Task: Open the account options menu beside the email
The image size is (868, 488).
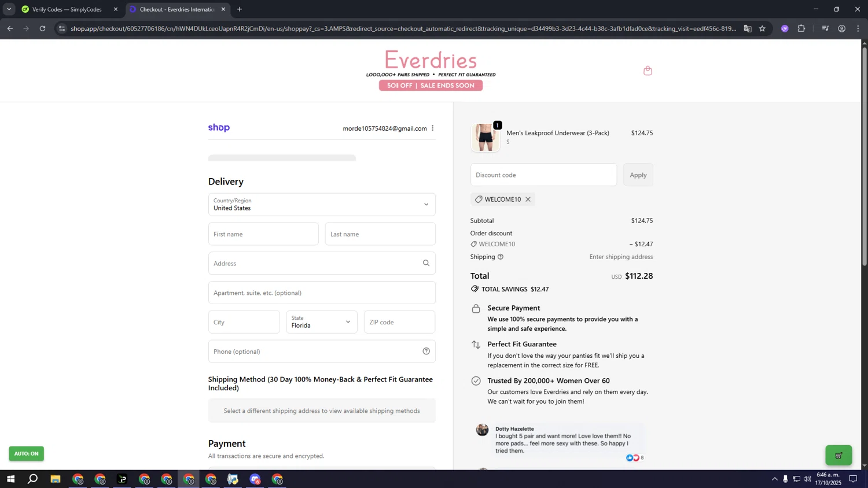Action: 432,128
